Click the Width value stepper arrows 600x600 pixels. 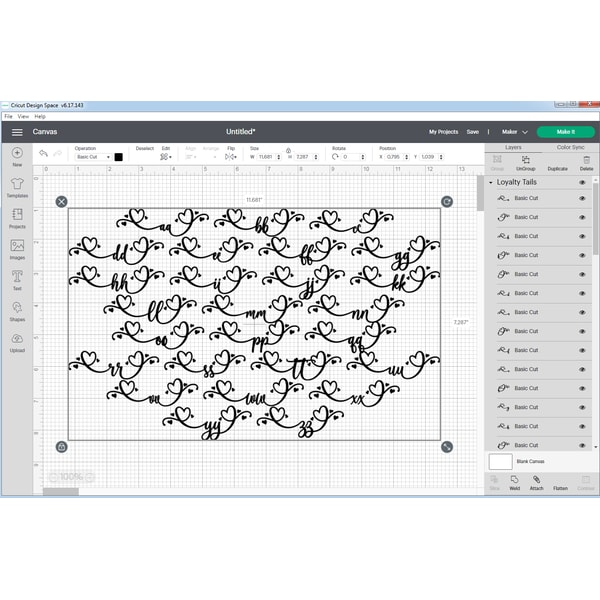[x=279, y=157]
